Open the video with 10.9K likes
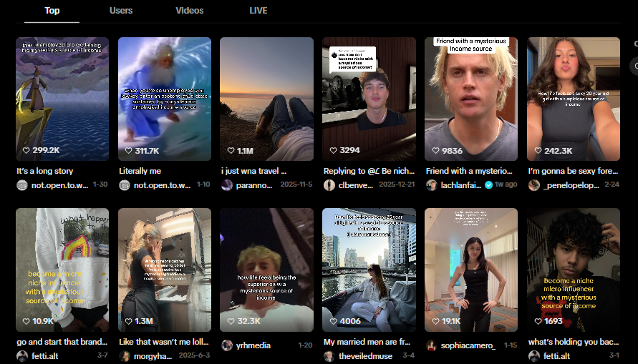Screen dimensions: 638x364 coord(62,270)
